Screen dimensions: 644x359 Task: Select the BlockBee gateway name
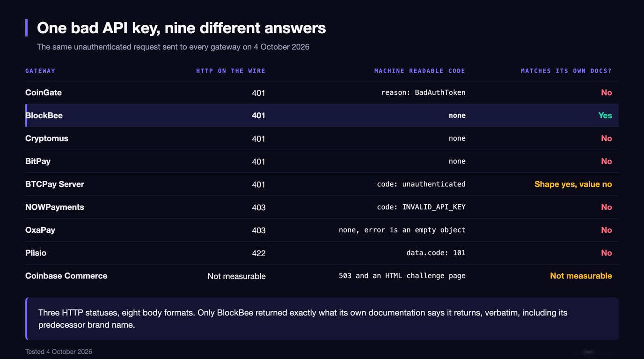[x=44, y=115]
